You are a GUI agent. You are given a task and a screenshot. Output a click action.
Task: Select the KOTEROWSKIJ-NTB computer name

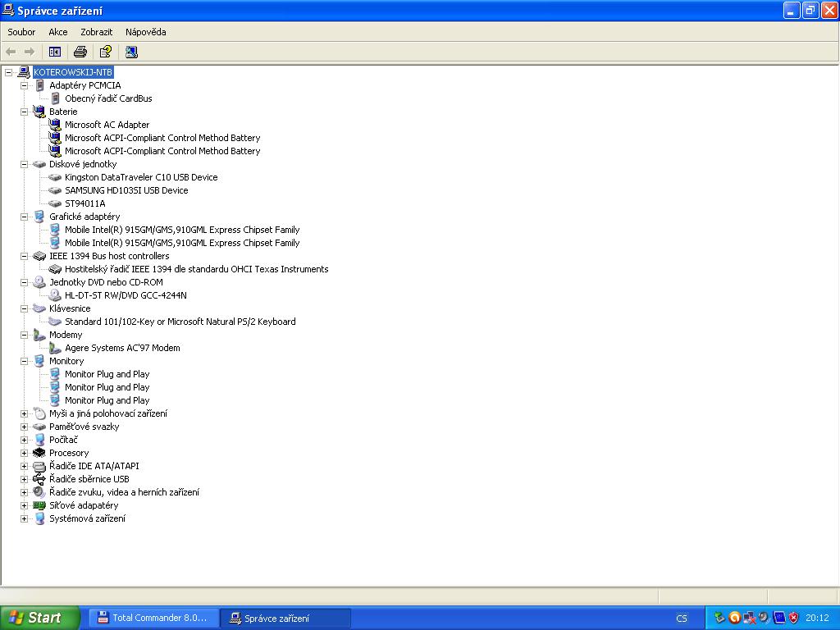[73, 72]
